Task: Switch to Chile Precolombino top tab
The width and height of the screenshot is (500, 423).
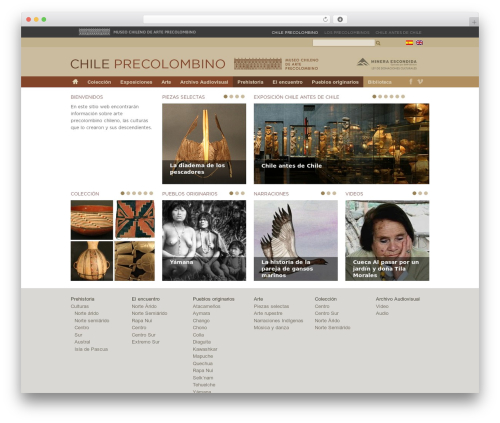Action: coord(295,33)
